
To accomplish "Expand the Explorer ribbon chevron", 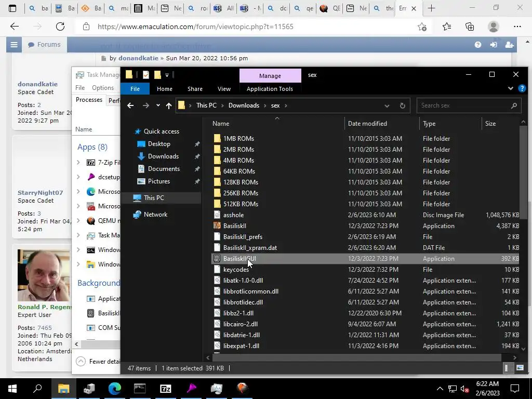I will (x=511, y=88).
